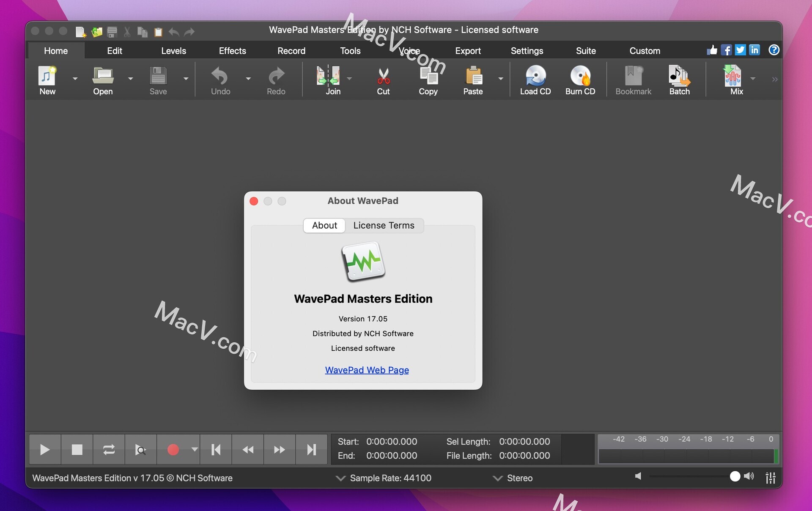Expand the Undo history dropdown arrow
The width and height of the screenshot is (812, 511).
point(248,79)
